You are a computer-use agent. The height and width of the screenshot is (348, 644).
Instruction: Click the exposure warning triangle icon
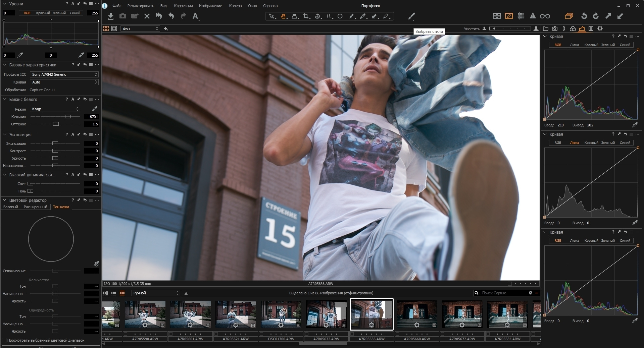(x=533, y=16)
